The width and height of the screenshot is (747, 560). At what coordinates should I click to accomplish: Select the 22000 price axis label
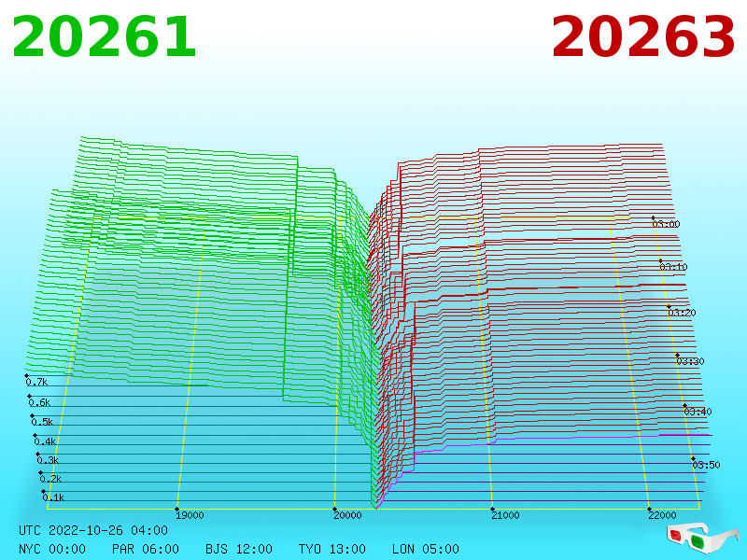(662, 515)
